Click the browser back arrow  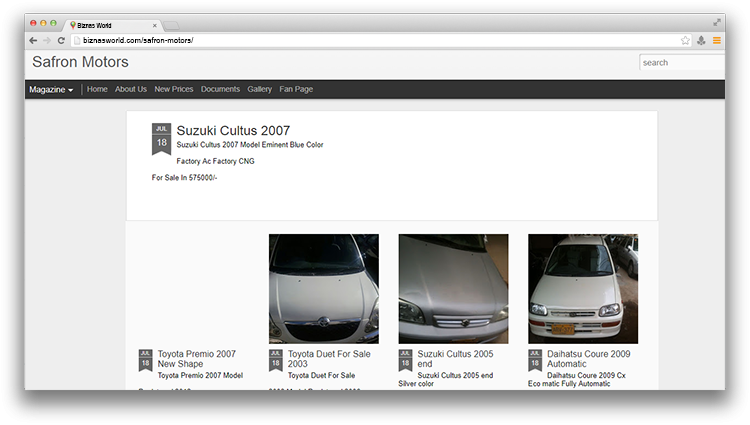(x=33, y=40)
